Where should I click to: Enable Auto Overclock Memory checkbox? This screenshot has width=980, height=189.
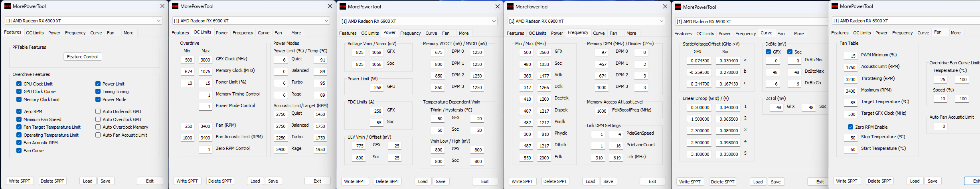click(98, 127)
